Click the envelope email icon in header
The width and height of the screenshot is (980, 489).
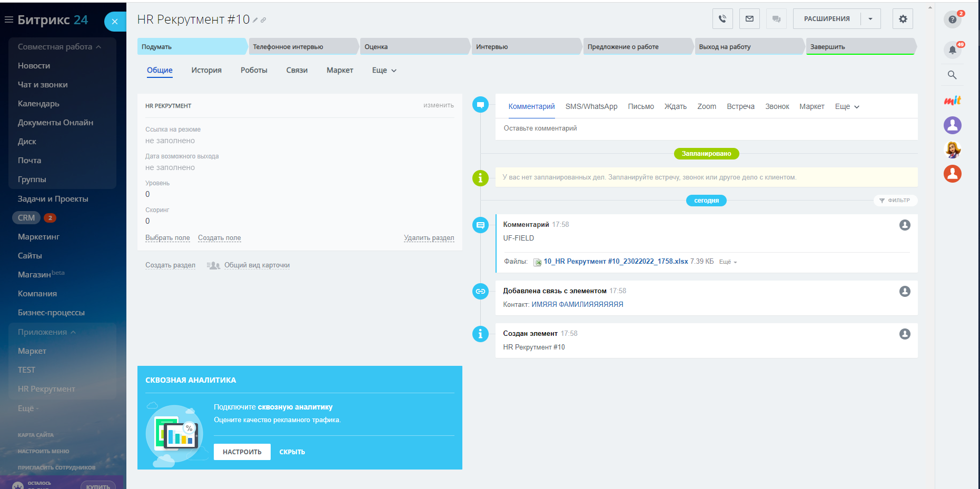pos(749,19)
